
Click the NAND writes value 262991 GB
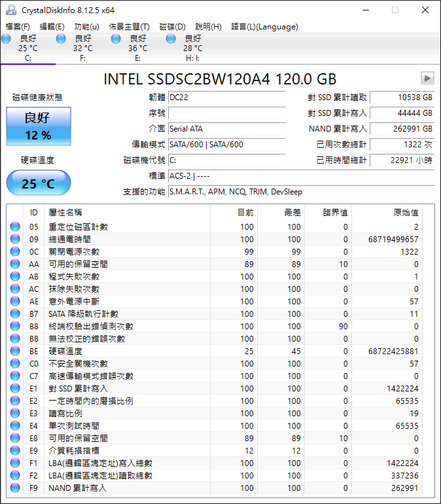402,129
